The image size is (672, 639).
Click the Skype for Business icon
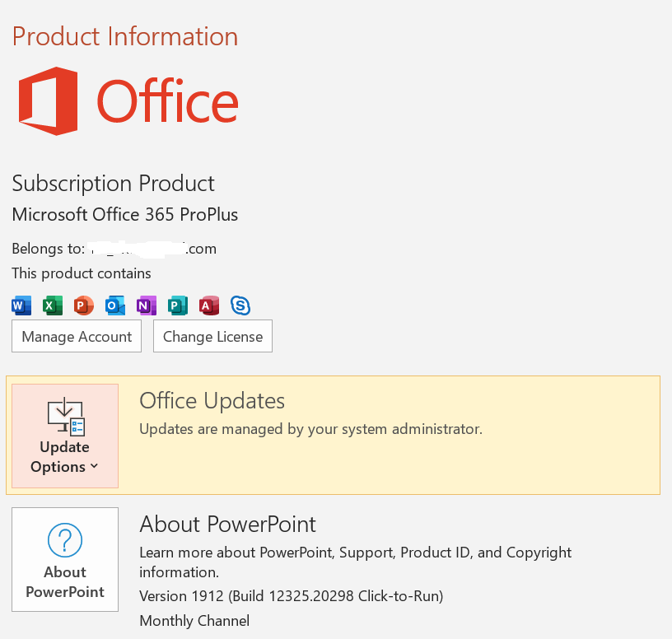click(x=240, y=306)
